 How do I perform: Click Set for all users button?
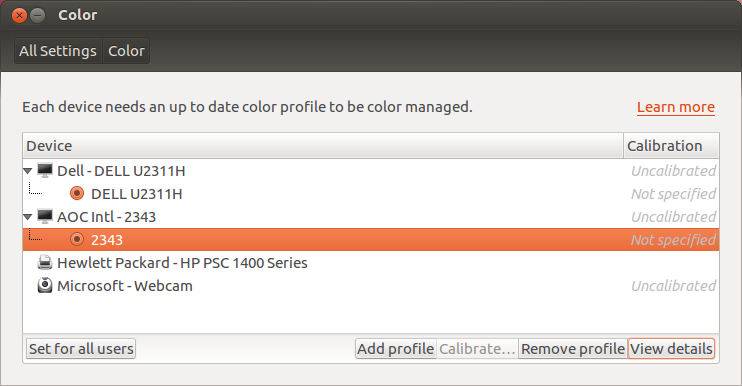tap(81, 349)
